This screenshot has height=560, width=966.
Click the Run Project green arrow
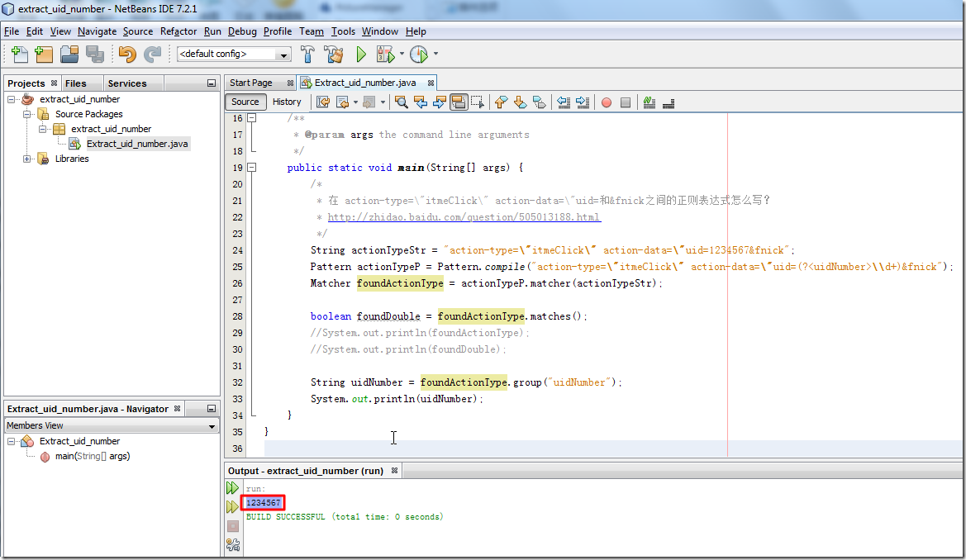(361, 55)
